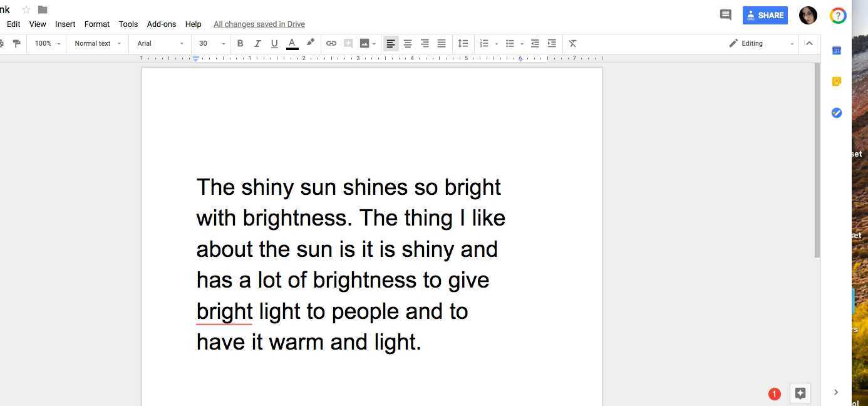Insert a link

click(331, 43)
